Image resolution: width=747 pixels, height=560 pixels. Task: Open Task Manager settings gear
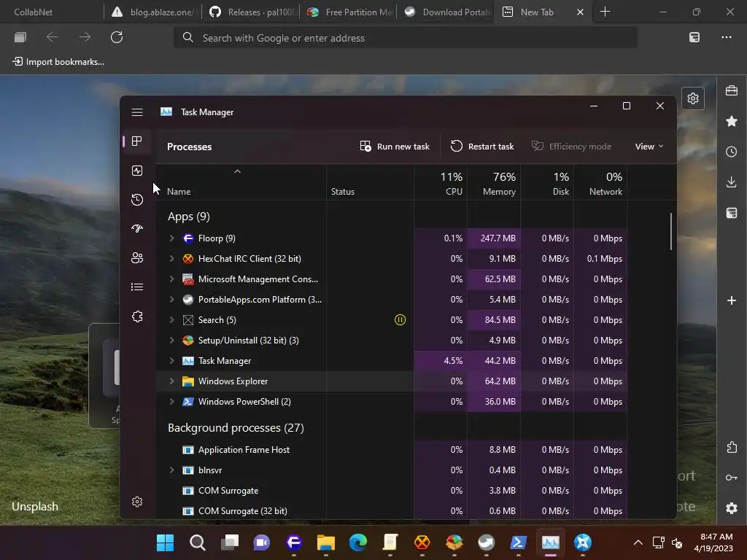(137, 502)
